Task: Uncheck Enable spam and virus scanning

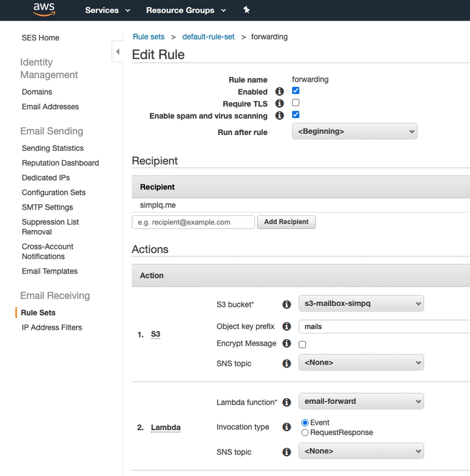Action: click(x=296, y=114)
